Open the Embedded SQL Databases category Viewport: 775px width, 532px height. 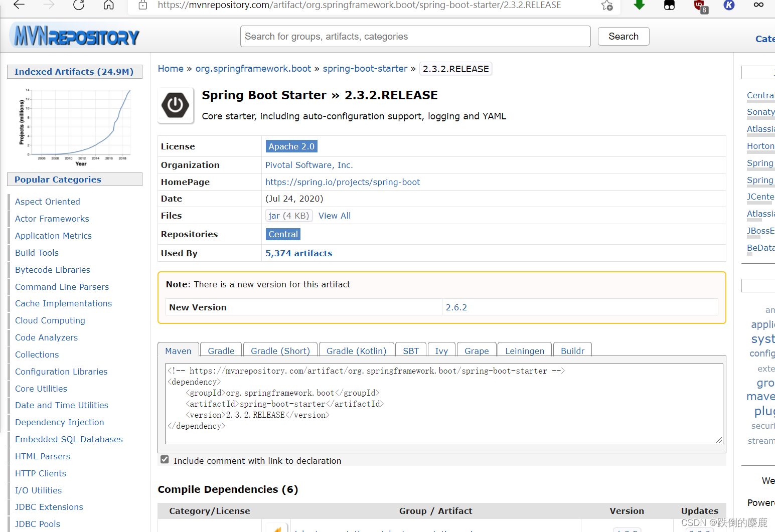tap(69, 439)
